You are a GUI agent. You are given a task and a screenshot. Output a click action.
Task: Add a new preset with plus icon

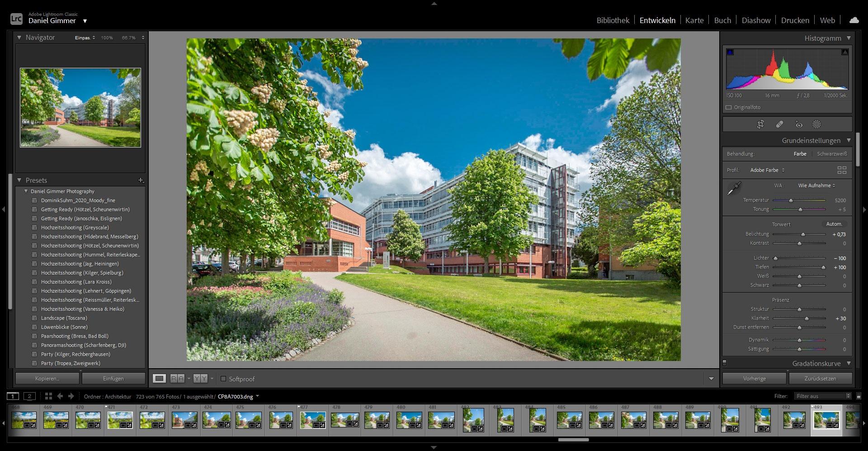pos(141,180)
